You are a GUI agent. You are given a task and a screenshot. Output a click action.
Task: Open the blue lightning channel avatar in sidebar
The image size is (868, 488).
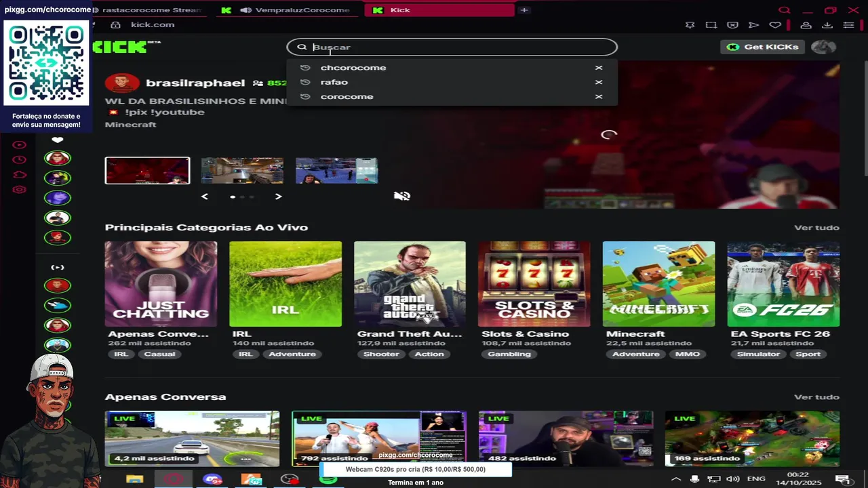[x=58, y=306]
